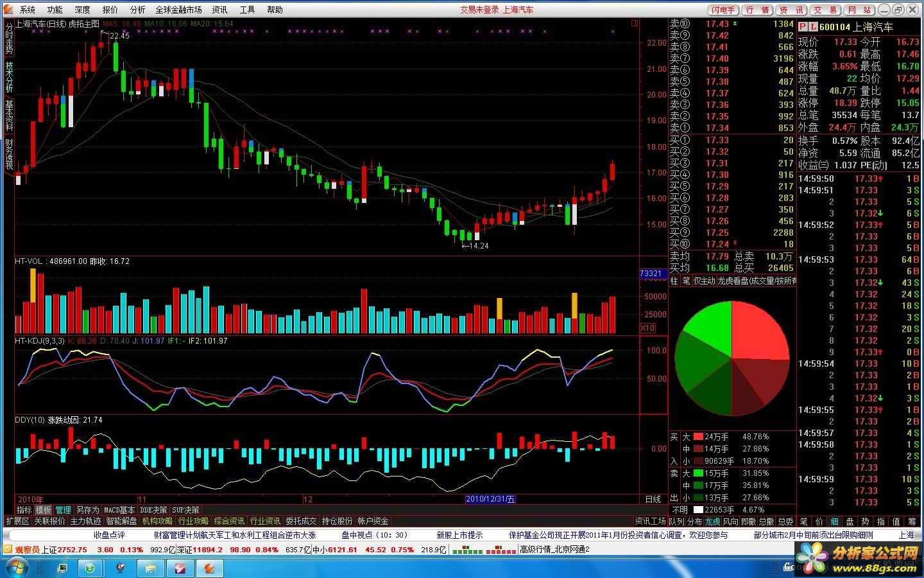
Task: Open the 扩展区 tab
Action: pyautogui.click(x=17, y=521)
